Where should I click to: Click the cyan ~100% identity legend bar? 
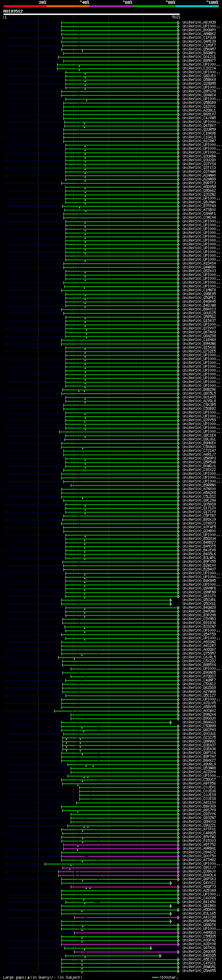(x=197, y=6)
